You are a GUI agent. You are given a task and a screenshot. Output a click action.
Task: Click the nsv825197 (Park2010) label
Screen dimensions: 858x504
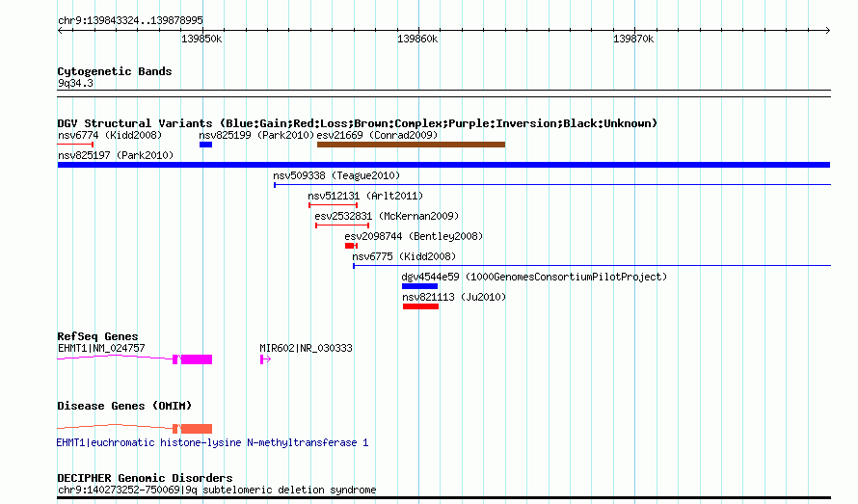click(116, 155)
